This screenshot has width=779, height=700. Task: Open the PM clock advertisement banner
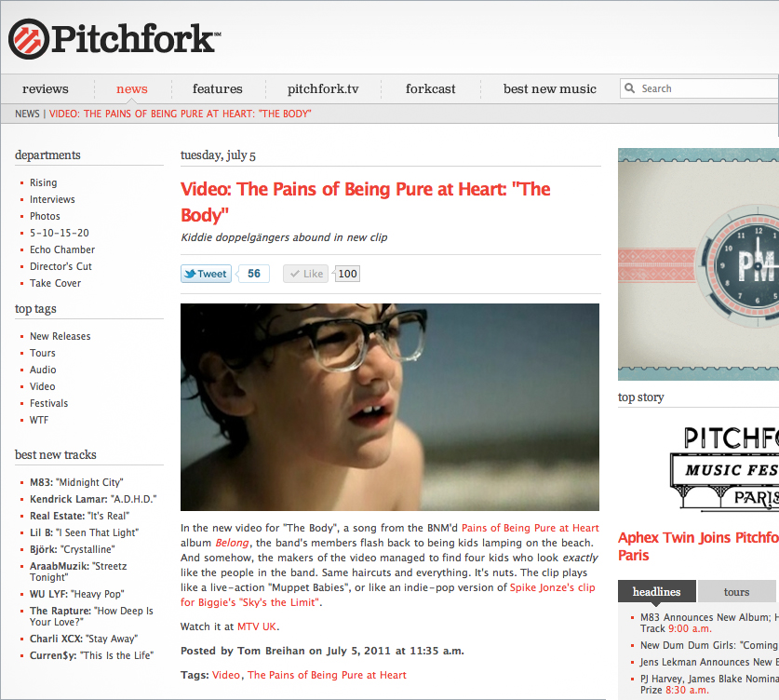tap(699, 264)
